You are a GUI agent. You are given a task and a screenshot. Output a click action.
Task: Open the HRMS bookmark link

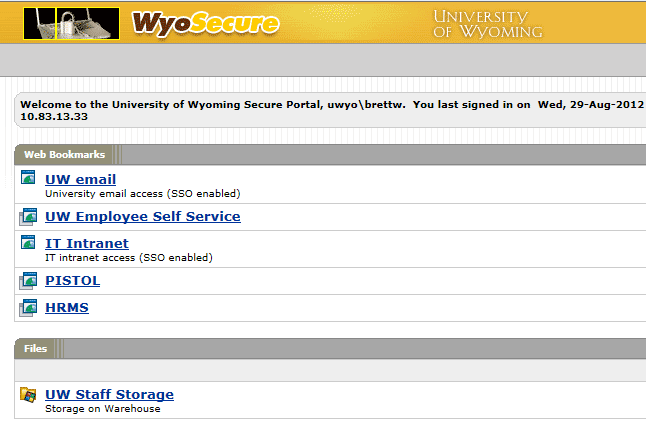pos(67,307)
